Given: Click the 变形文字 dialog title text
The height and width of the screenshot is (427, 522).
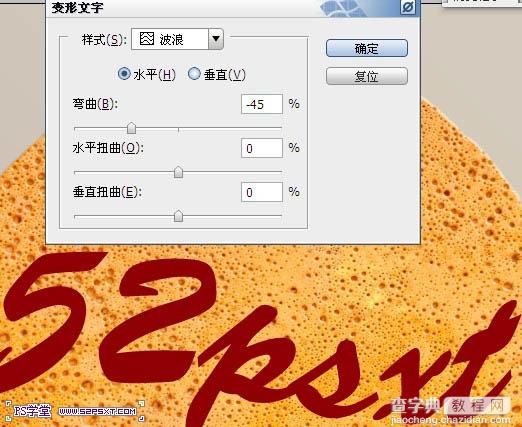Looking at the screenshot, I should click(77, 7).
